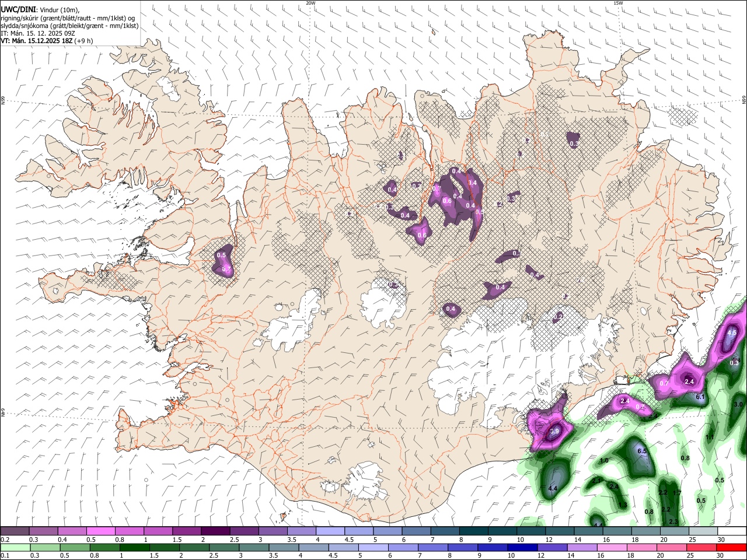Click the 3.9 value on the southeast coast
Screen dimensions: 747x560
pos(554,432)
